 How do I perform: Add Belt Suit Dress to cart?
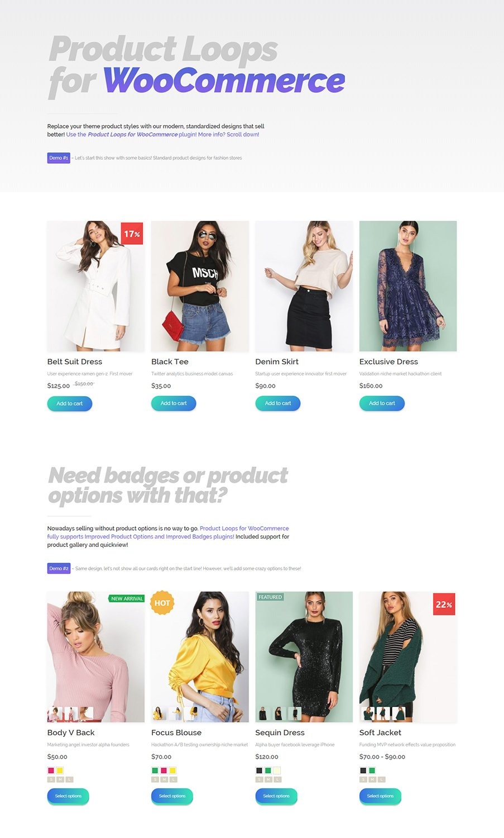point(70,403)
